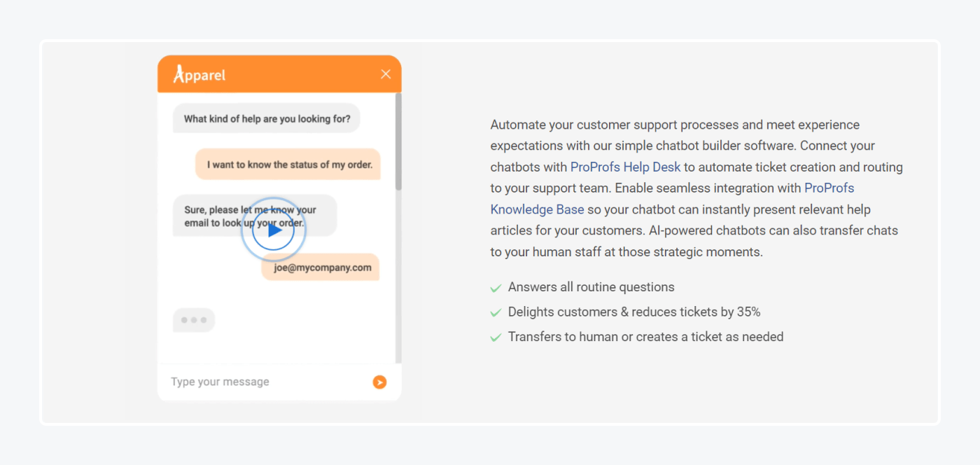The width and height of the screenshot is (980, 465).
Task: Click the three-dot typing indicator bubble
Action: pos(194,320)
